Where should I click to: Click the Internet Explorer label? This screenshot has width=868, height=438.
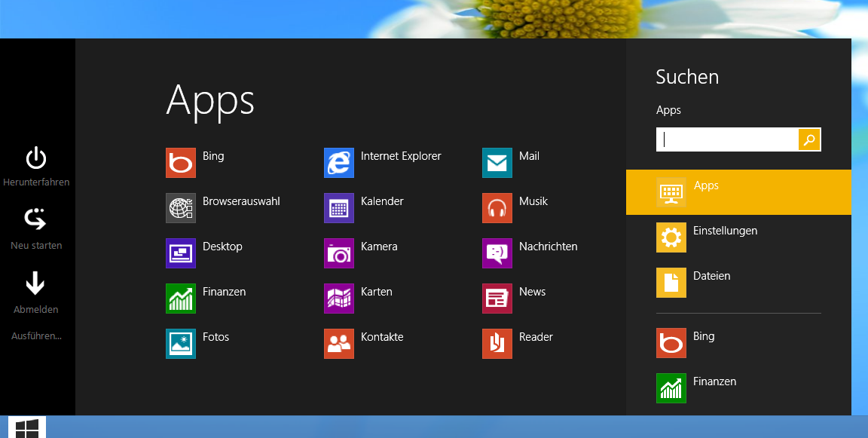coord(401,156)
